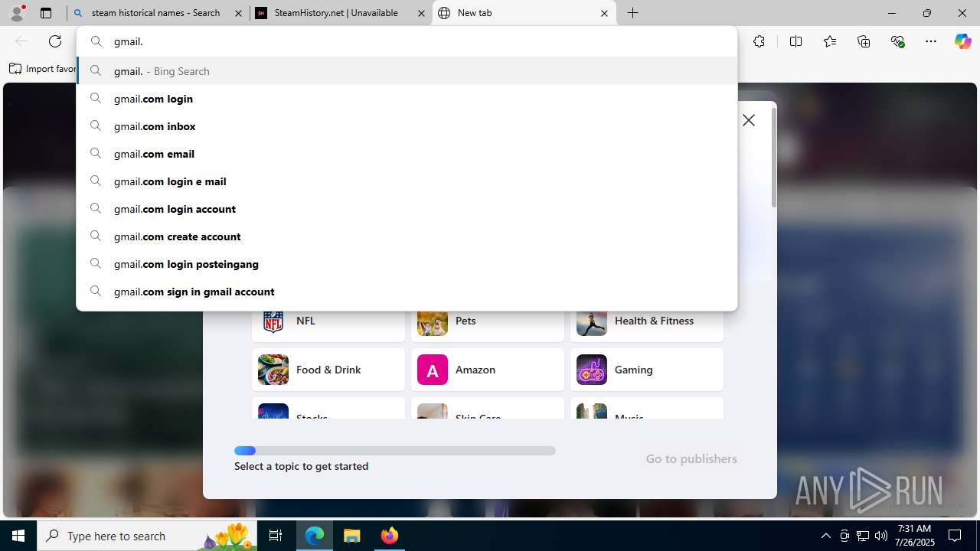Open Microsoft Edge from taskbar
The width and height of the screenshot is (980, 551).
(x=315, y=536)
